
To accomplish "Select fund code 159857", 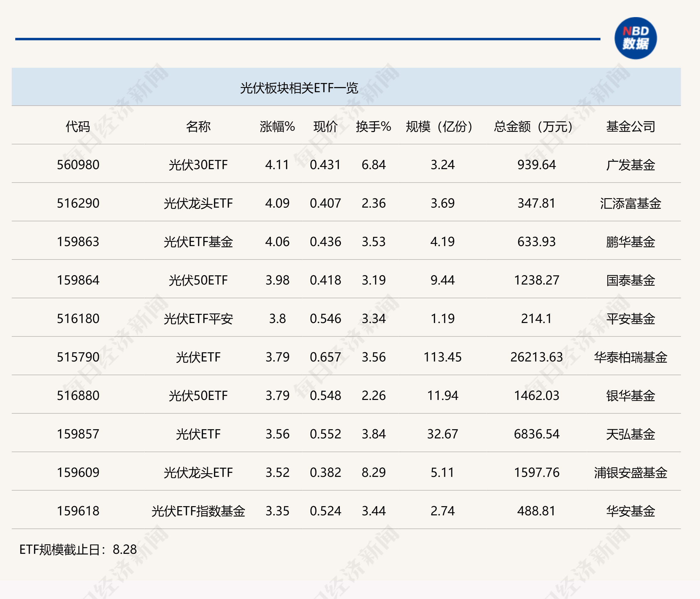I will click(x=78, y=434).
